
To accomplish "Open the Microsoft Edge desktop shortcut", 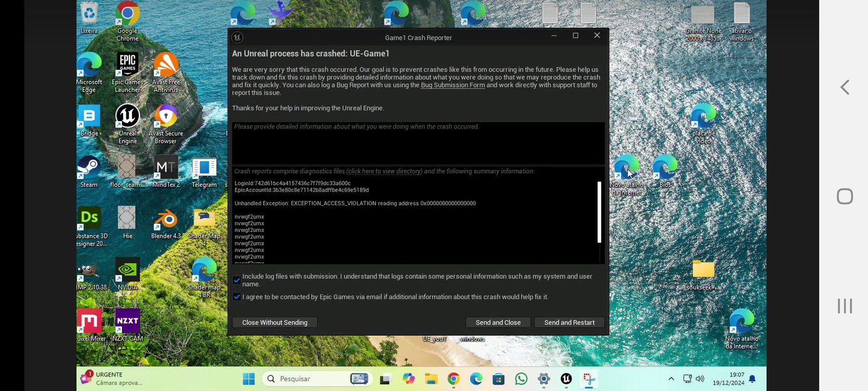I will [89, 72].
